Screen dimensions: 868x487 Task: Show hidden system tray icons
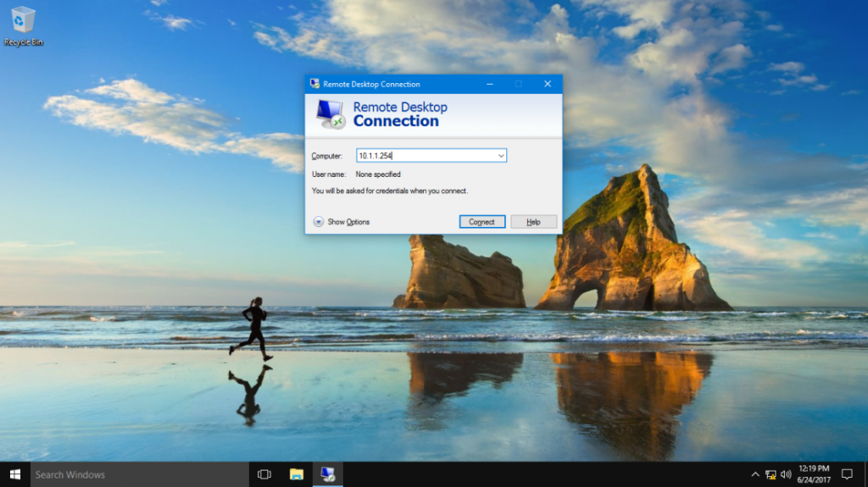coord(755,474)
